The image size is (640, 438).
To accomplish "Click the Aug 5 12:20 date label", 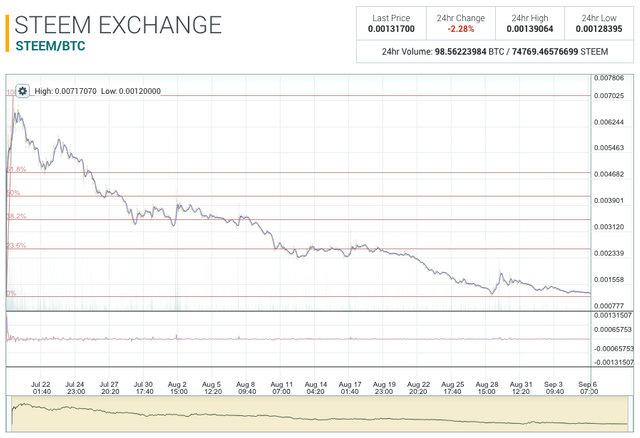I will tap(212, 388).
